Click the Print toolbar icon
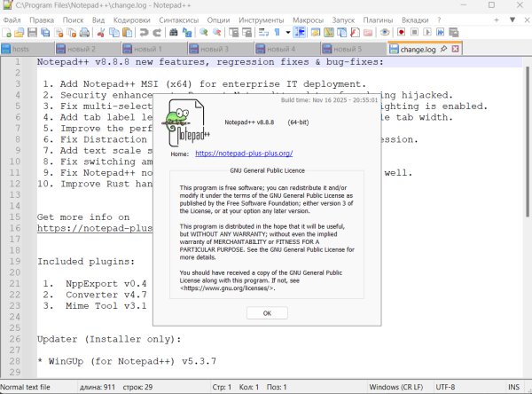Image resolution: width=532 pixels, height=394 pixels. pos(84,33)
